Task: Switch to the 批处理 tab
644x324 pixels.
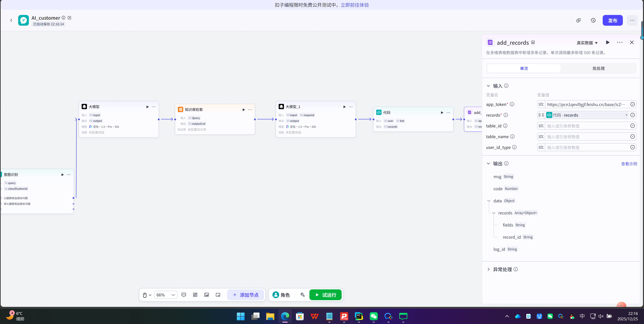Action: tap(598, 68)
